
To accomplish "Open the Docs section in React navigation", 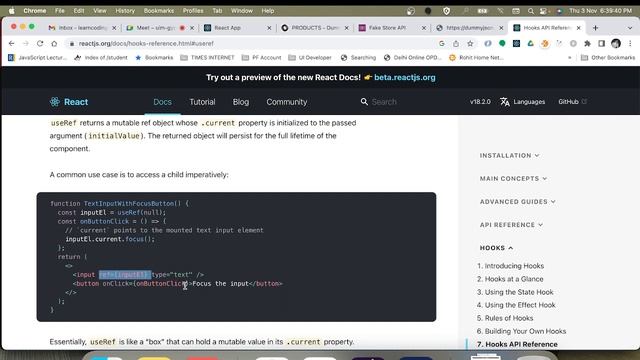I will 162,102.
